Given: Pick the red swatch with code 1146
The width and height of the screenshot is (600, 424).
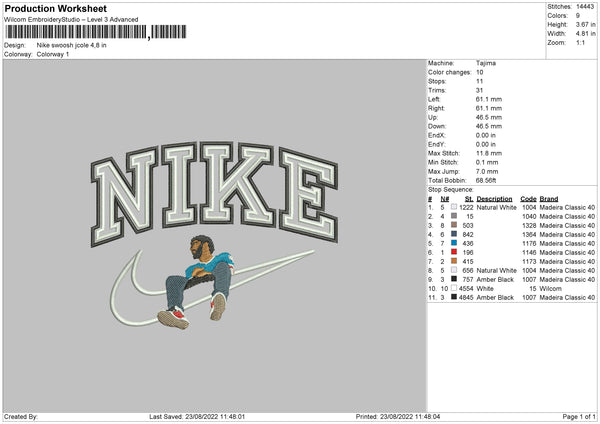Looking at the screenshot, I should [454, 252].
